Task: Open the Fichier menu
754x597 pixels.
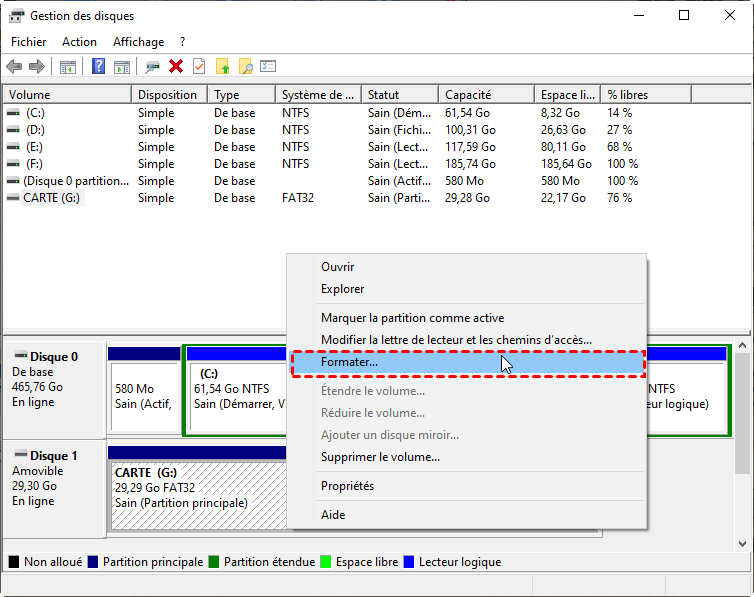Action: click(28, 42)
